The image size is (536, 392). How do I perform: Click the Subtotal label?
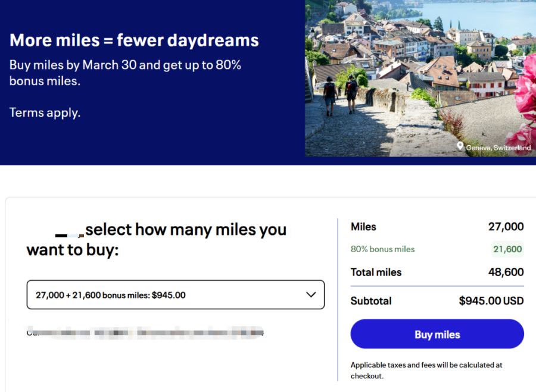tap(371, 301)
